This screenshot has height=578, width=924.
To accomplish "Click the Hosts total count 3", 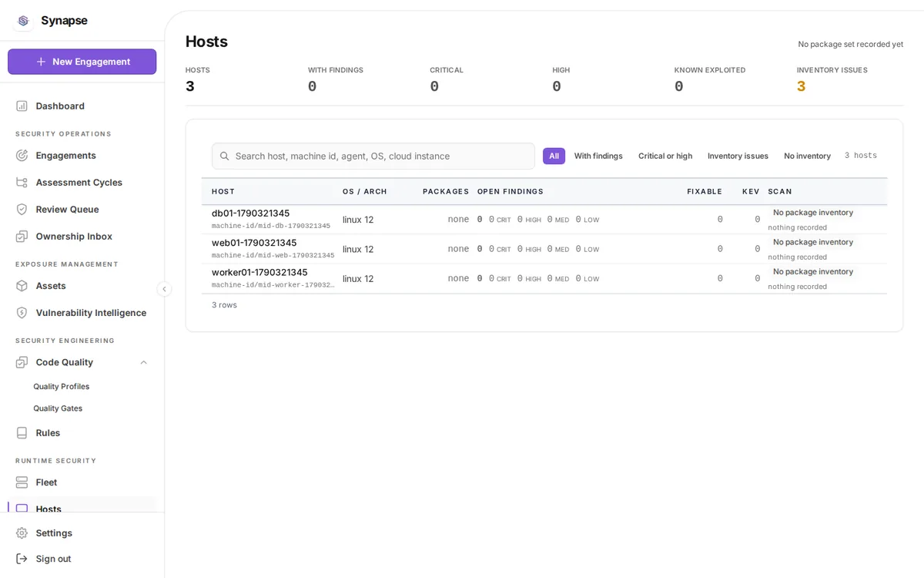I will tap(190, 86).
